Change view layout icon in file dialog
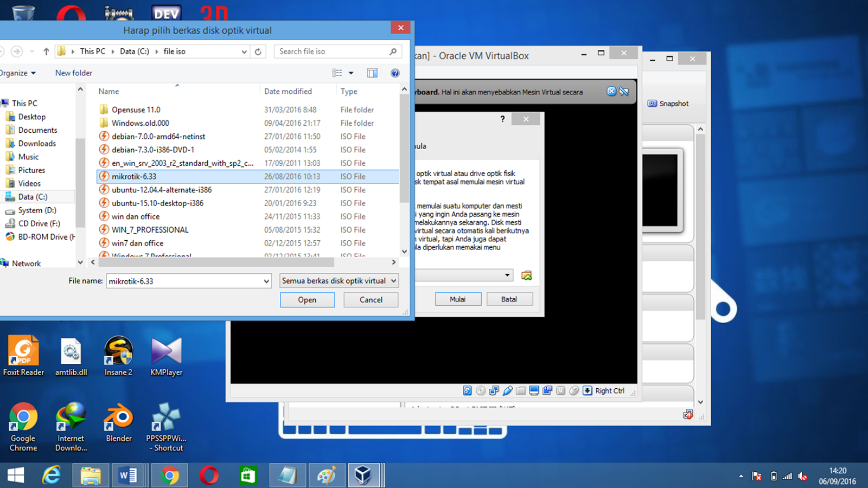 [337, 73]
